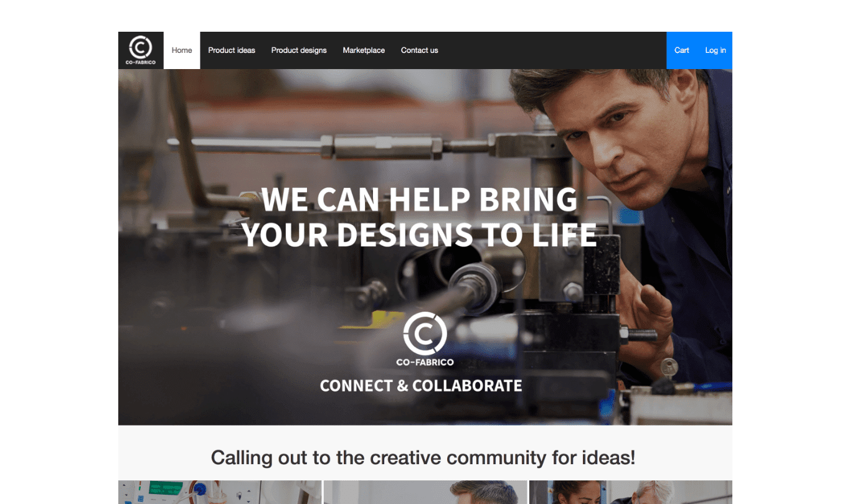Image resolution: width=850 pixels, height=504 pixels.
Task: Open the Product designs menu item
Action: [299, 50]
